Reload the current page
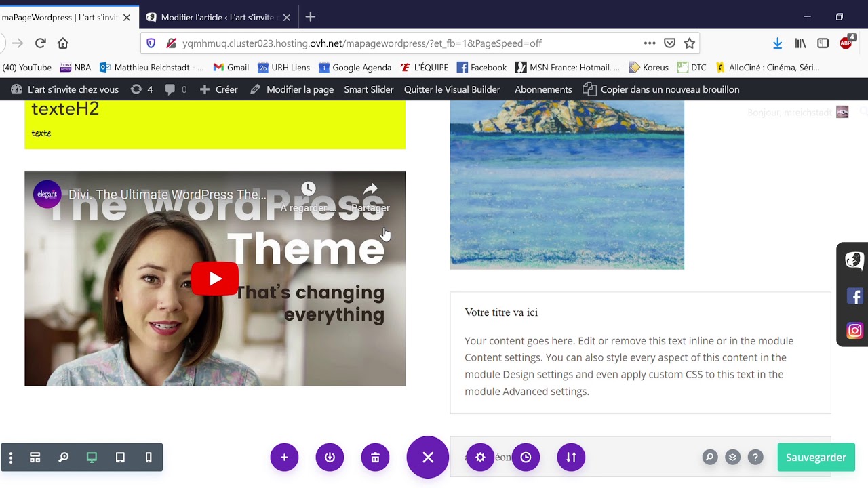This screenshot has height=488, width=868. [40, 43]
